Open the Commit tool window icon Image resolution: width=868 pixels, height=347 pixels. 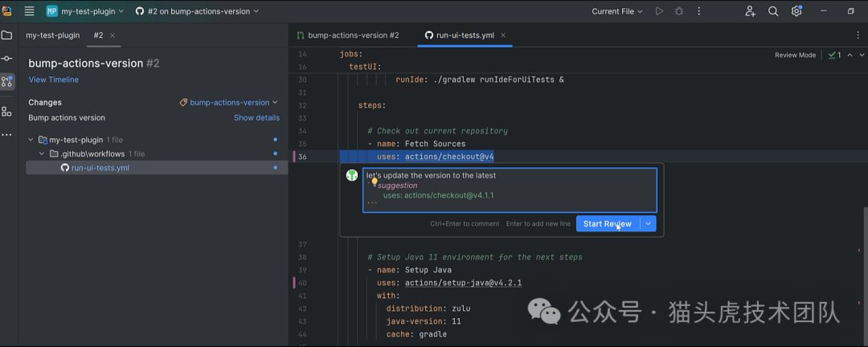[7, 59]
